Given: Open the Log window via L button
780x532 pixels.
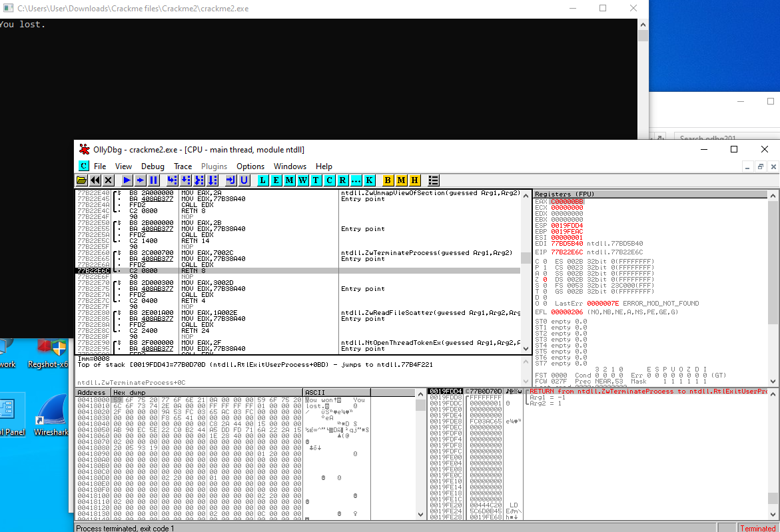Looking at the screenshot, I should pyautogui.click(x=262, y=180).
